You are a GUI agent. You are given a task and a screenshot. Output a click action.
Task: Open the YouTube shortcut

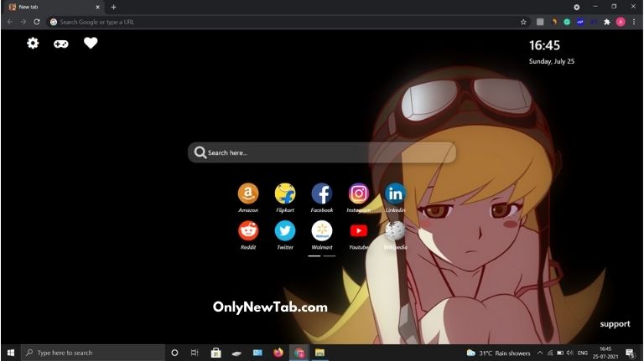coord(359,231)
